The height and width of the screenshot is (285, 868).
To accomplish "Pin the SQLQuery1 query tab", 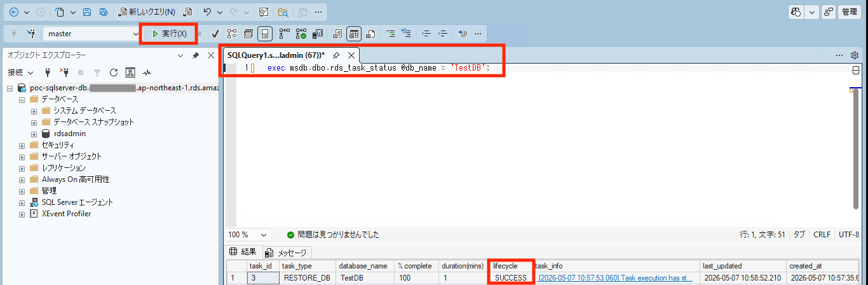I will click(336, 55).
